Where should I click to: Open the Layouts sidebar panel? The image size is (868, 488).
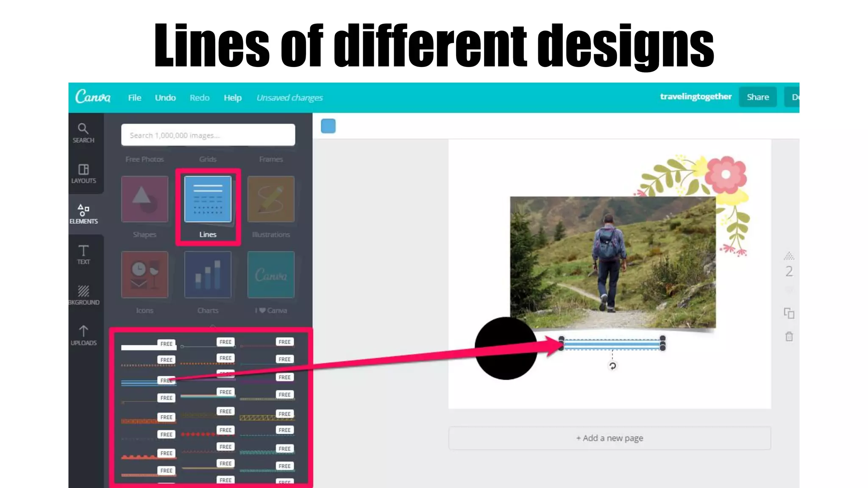(83, 173)
